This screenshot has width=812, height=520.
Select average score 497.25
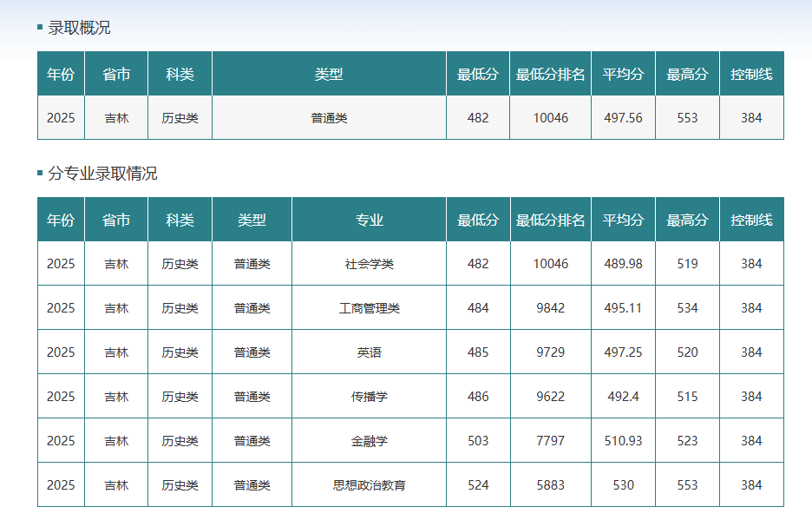(x=623, y=352)
